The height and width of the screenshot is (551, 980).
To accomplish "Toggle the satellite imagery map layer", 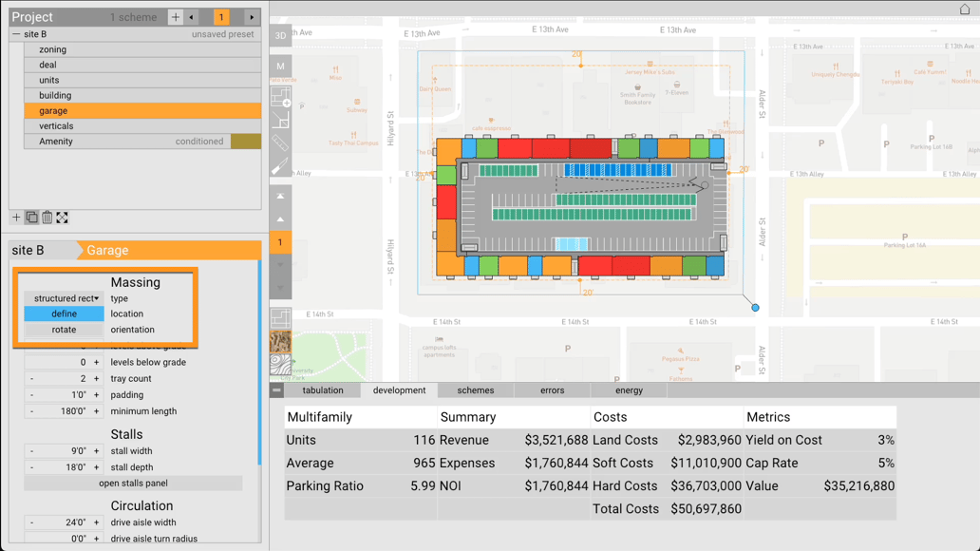I will (280, 341).
